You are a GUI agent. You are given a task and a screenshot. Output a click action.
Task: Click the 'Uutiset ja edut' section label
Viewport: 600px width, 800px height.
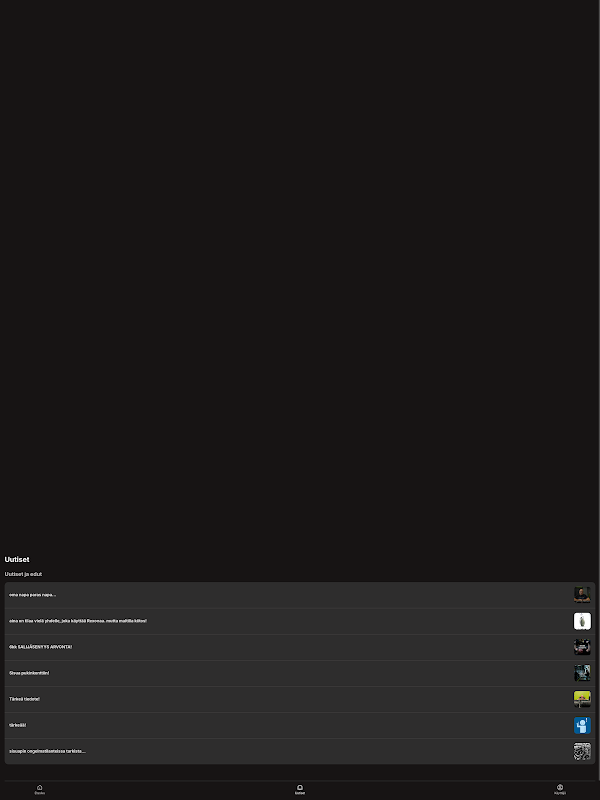pyautogui.click(x=23, y=574)
